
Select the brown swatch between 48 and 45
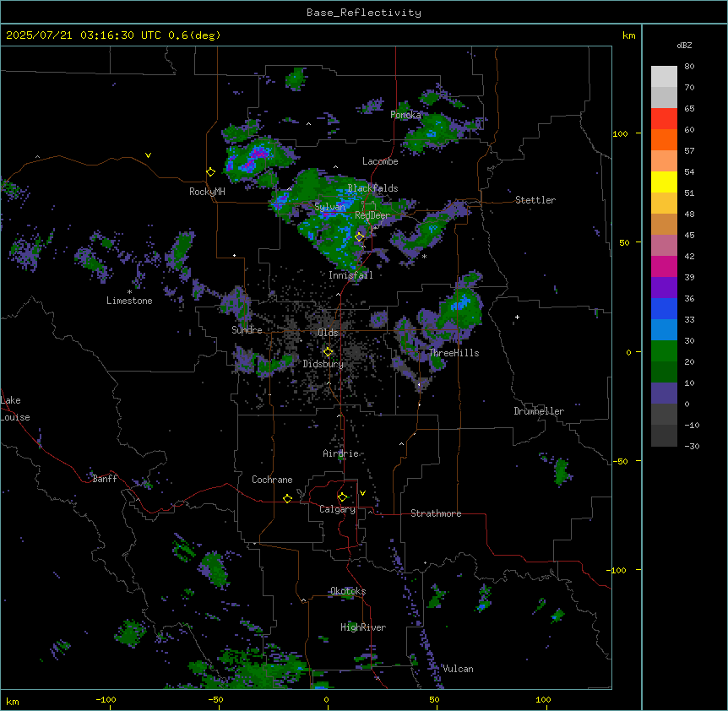pyautogui.click(x=664, y=224)
